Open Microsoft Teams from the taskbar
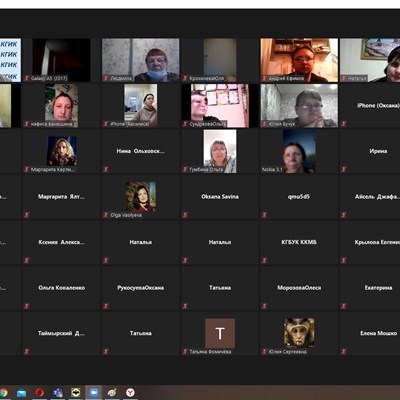This screenshot has width=400, height=400. (x=58, y=392)
